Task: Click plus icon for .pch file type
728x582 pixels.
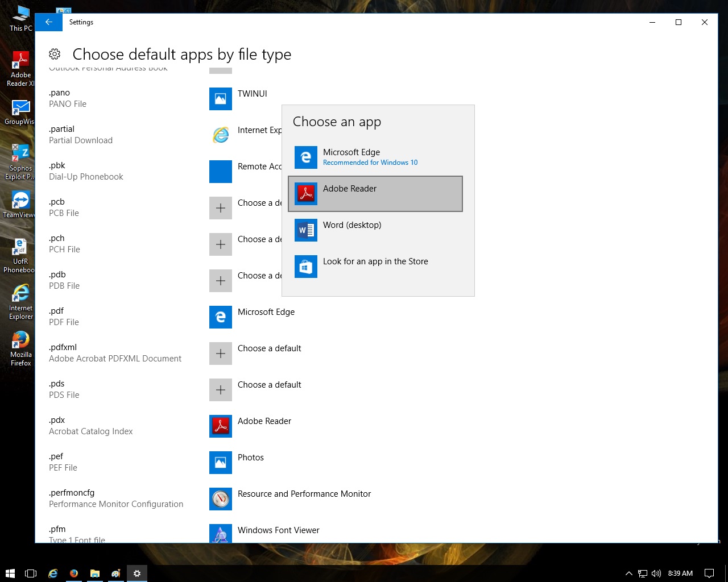Action: point(221,244)
